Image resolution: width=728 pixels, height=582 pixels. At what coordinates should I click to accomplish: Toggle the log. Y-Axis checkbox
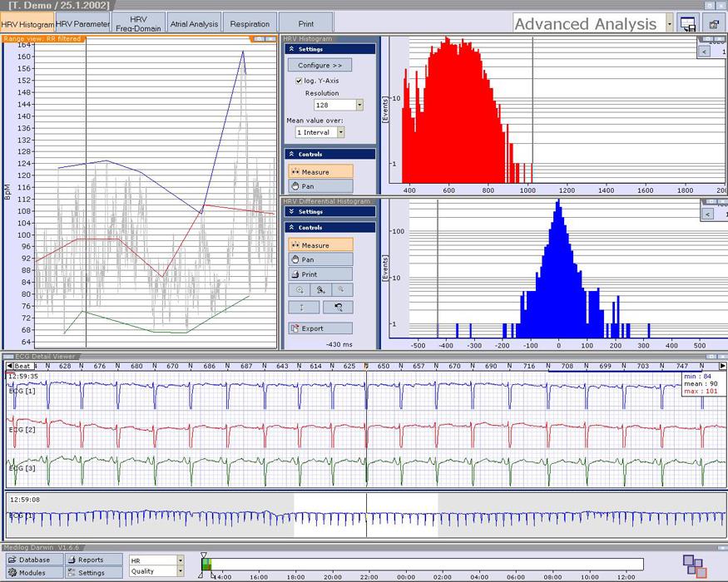(x=300, y=81)
